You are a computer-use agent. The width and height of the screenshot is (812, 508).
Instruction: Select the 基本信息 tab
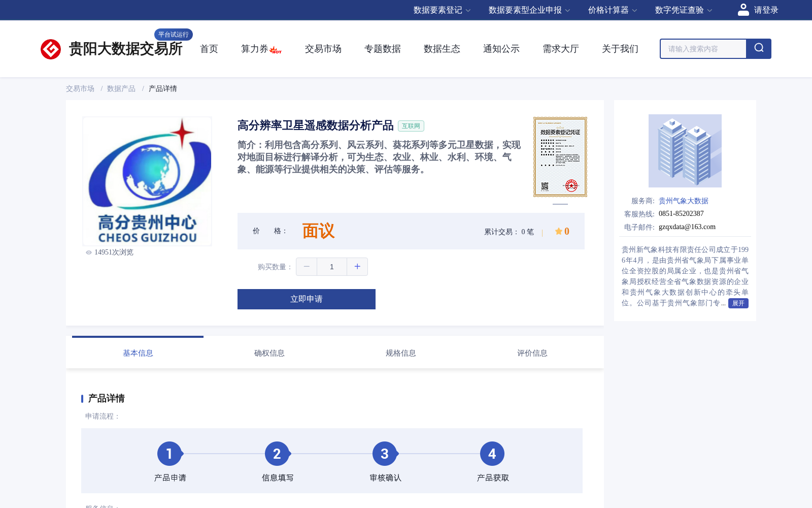pyautogui.click(x=138, y=353)
